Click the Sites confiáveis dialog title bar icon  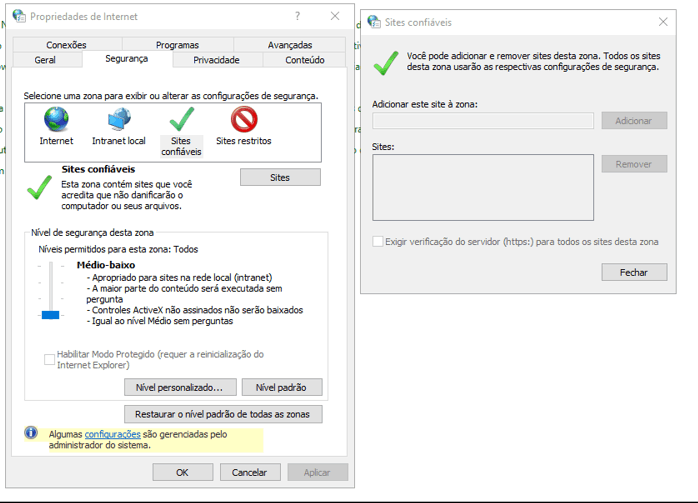(374, 22)
